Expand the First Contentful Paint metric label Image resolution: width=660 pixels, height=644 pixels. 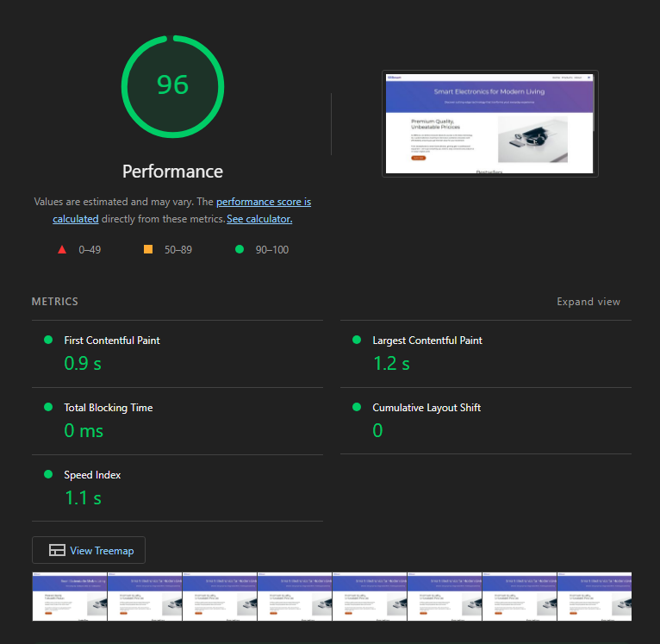pos(112,341)
